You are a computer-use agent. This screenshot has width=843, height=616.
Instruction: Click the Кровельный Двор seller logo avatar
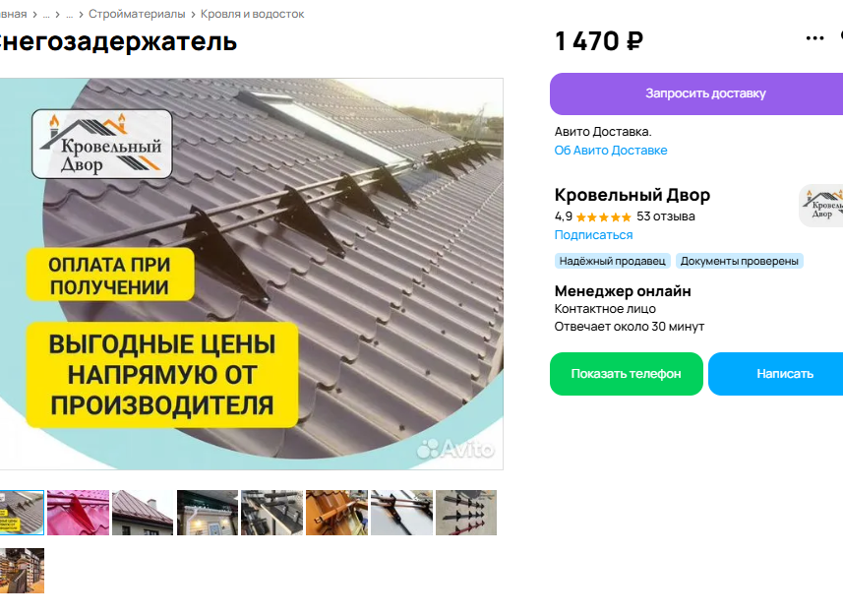821,206
